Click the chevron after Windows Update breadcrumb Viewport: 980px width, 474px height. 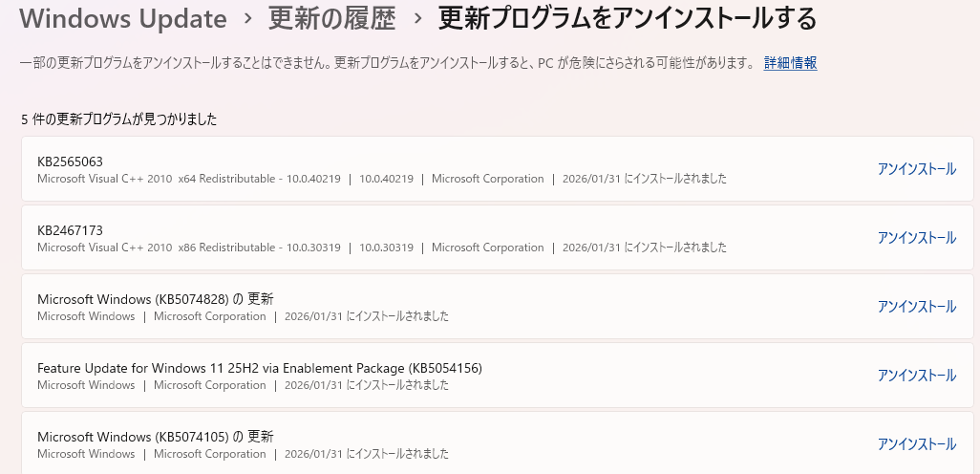point(247,19)
